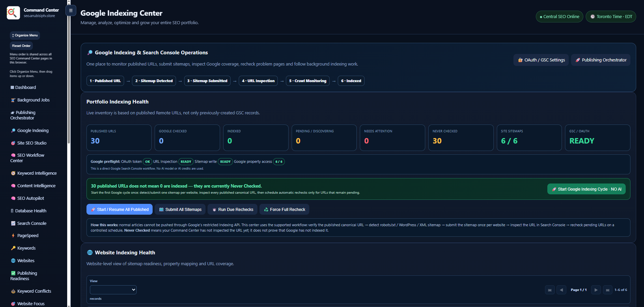644x307 pixels.
Task: Go to the previous page arrow
Action: pyautogui.click(x=561, y=290)
